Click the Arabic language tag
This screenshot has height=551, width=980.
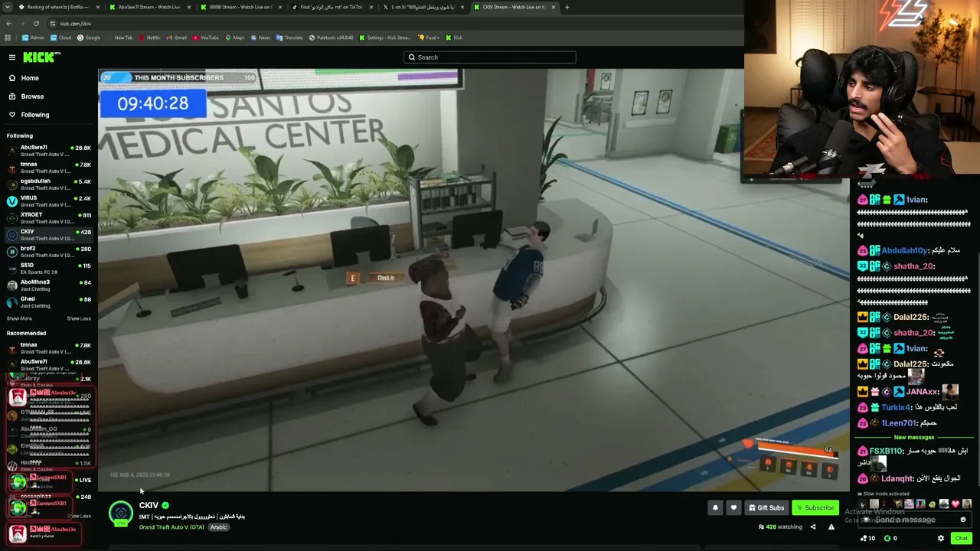click(218, 527)
